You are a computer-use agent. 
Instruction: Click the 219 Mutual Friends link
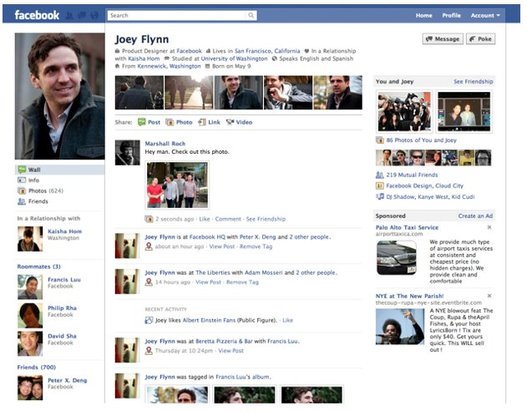pos(412,175)
